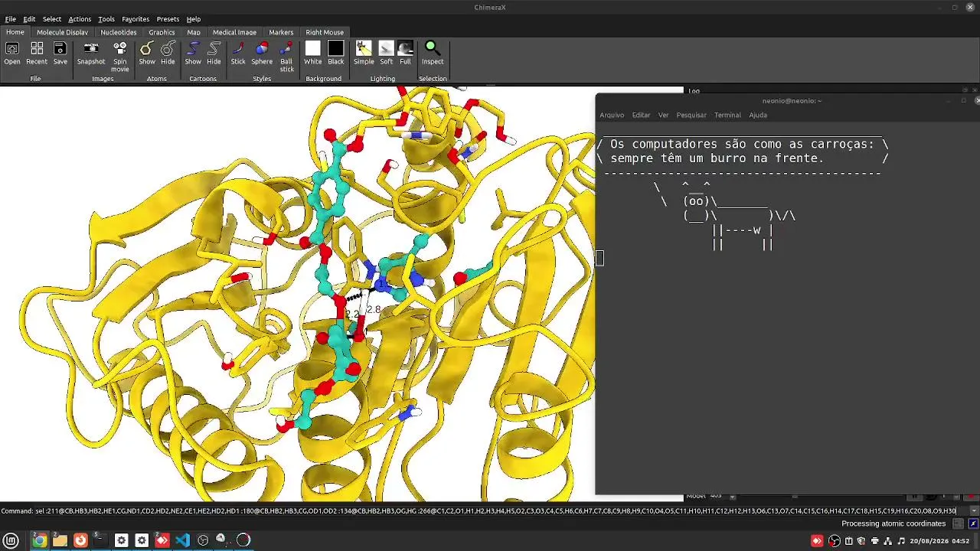Image resolution: width=980 pixels, height=551 pixels.
Task: Open the Favorites menu
Action: tap(136, 19)
